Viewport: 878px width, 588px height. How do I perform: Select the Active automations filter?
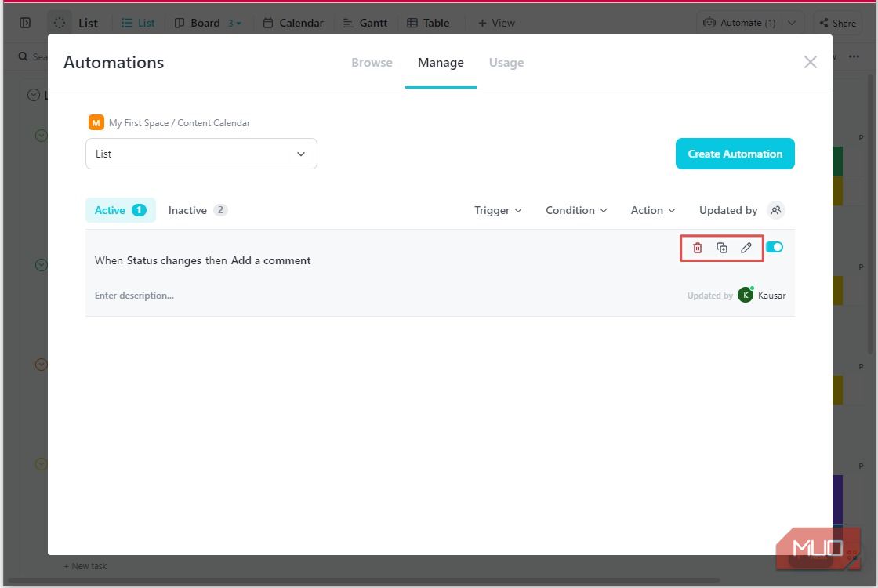click(120, 210)
